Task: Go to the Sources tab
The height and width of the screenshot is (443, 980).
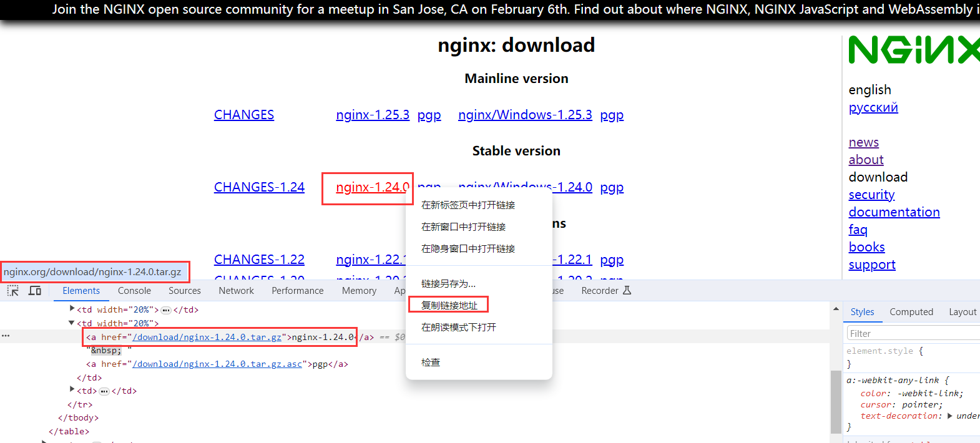Action: click(x=185, y=291)
